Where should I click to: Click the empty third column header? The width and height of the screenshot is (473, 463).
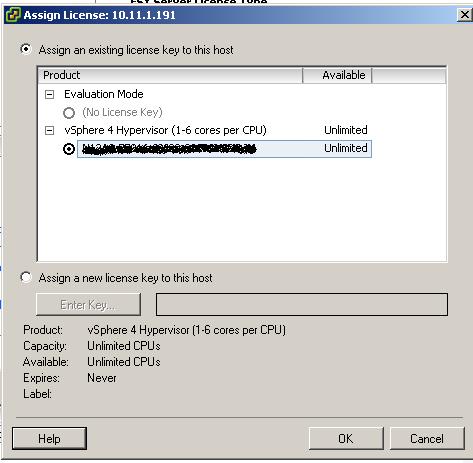(x=409, y=75)
